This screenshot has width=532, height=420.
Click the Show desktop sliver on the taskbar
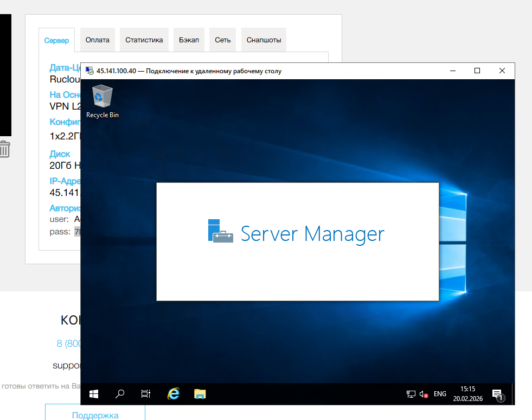coord(513,394)
